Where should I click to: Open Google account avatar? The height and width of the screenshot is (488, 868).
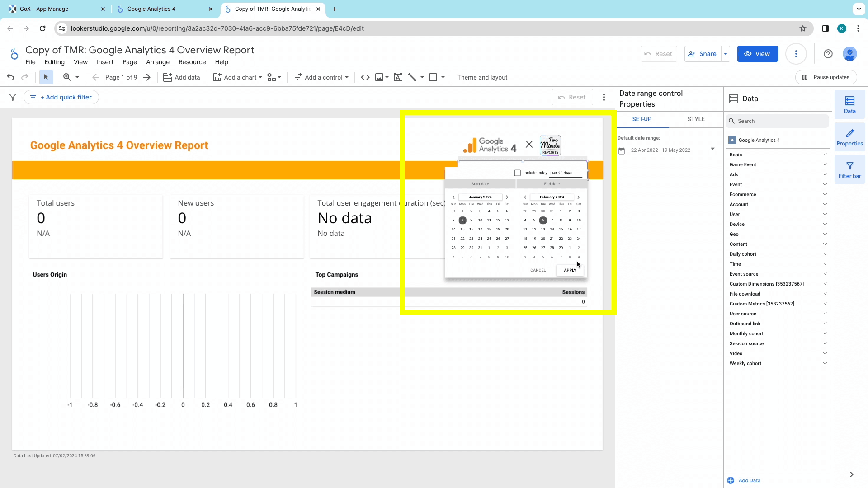pyautogui.click(x=850, y=54)
